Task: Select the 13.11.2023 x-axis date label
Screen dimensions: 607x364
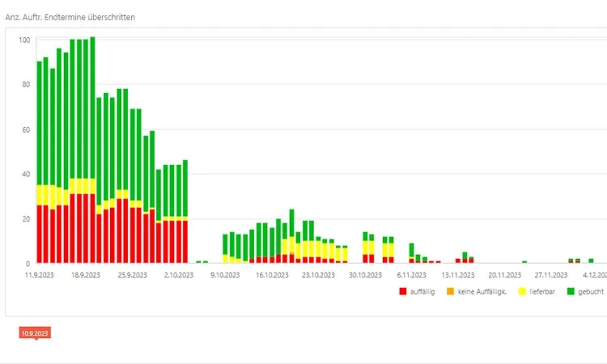Action: (458, 275)
